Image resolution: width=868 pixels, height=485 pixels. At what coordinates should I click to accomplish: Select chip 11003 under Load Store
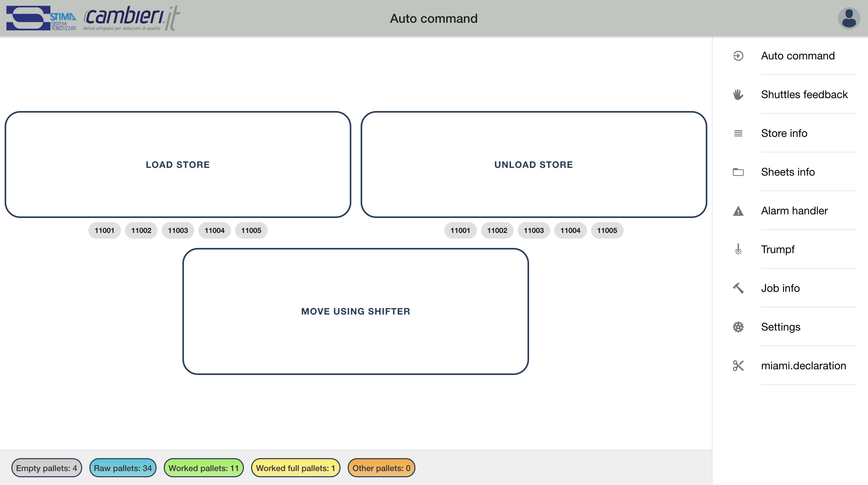coord(178,230)
